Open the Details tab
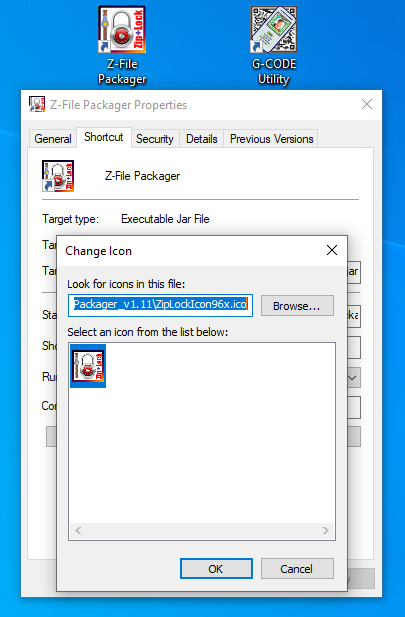Viewport: 405px width, 617px height. (202, 139)
